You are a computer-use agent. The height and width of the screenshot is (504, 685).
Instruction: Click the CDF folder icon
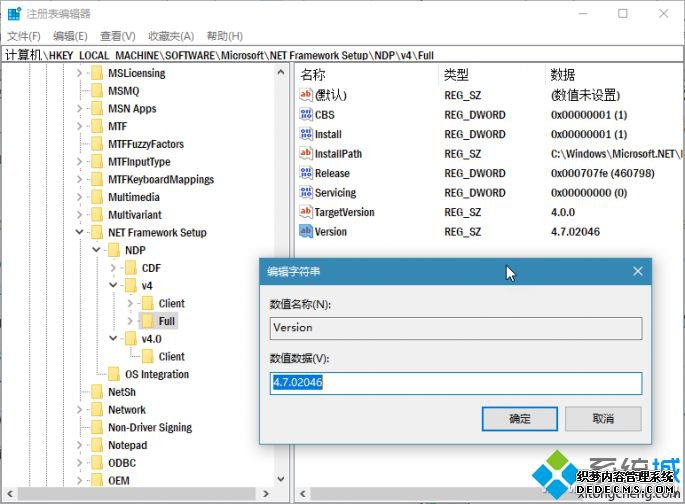point(131,268)
